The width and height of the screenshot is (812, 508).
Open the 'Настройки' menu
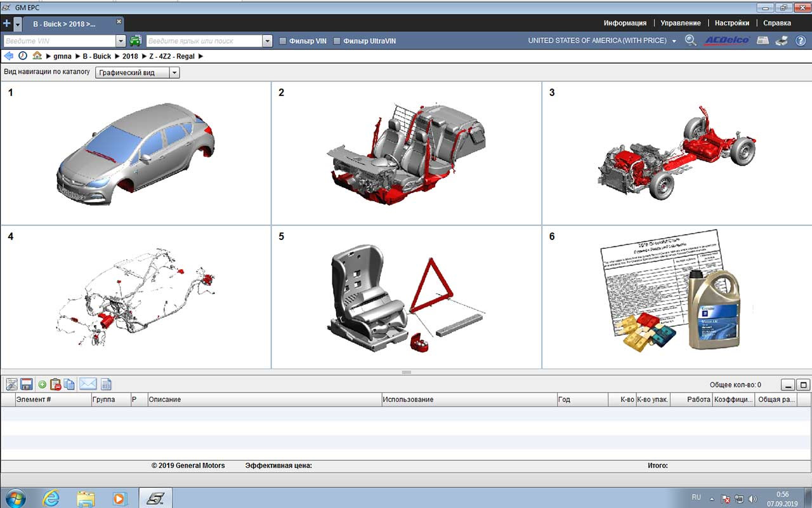(732, 23)
